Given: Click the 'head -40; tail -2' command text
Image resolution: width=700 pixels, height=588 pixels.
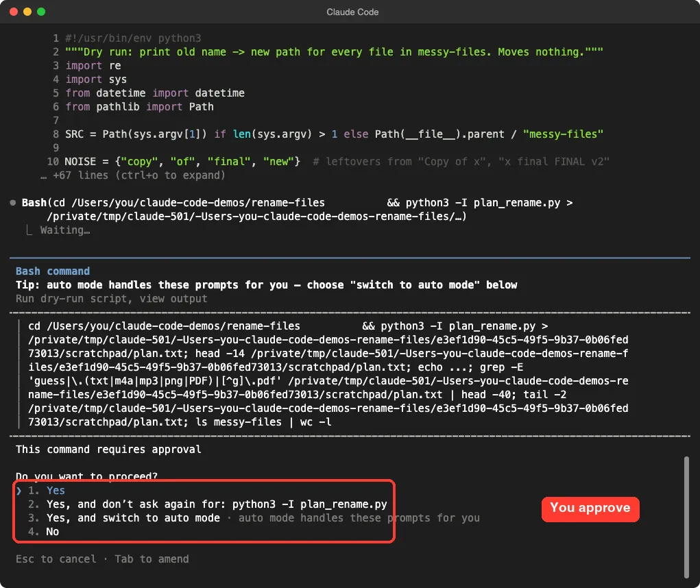Looking at the screenshot, I should 514,394.
